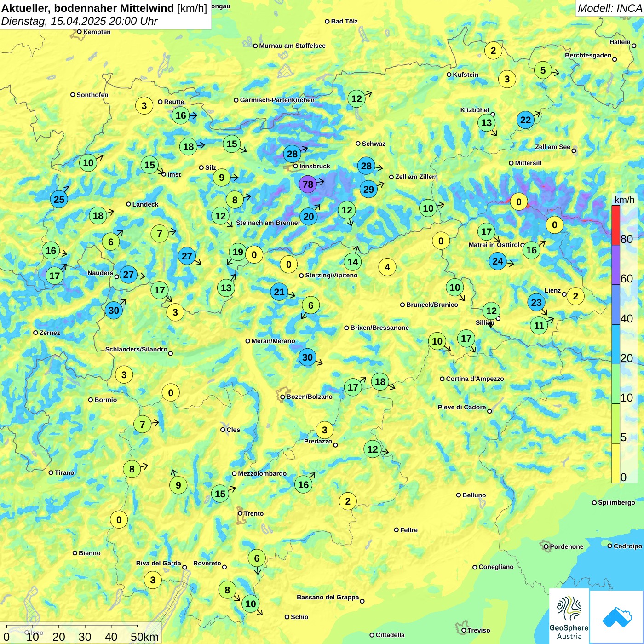Click the light blue 20–40 km/h legend color
Image resolution: width=644 pixels, height=644 pixels.
615,345
